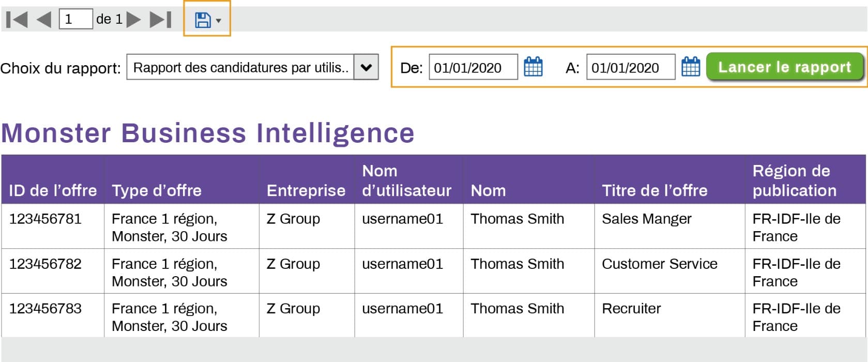Click username01 in row 123456782
868x362 pixels.
click(x=403, y=264)
